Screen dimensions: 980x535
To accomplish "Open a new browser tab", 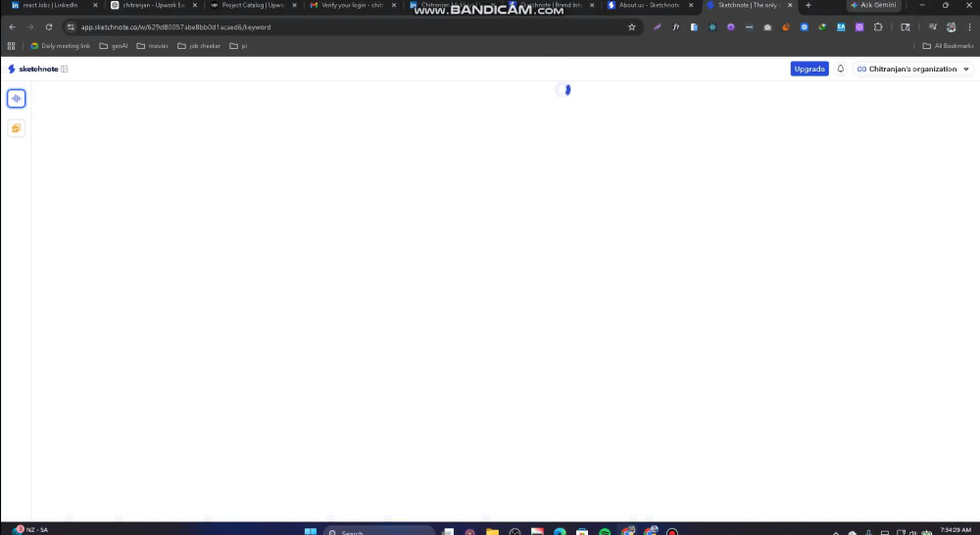I will (808, 5).
